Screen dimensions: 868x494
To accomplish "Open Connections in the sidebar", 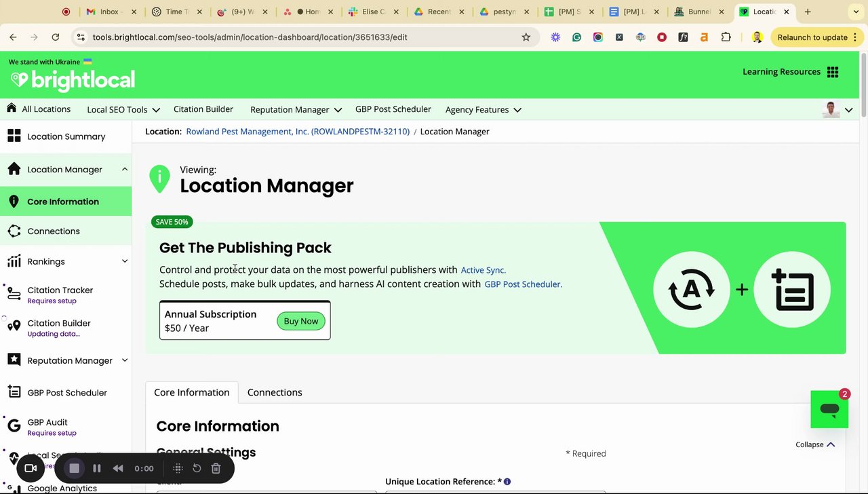I will (x=66, y=231).
